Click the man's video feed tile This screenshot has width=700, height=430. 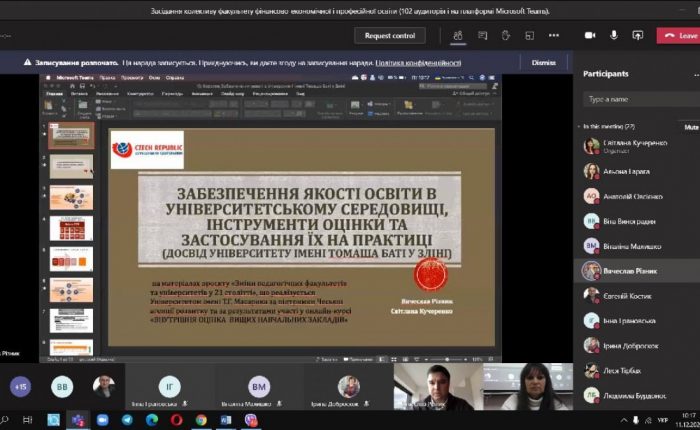[438, 387]
